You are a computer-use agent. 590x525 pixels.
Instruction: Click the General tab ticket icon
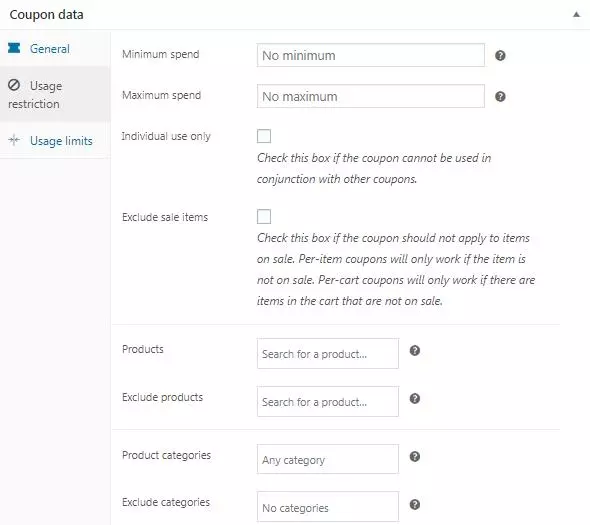point(14,48)
